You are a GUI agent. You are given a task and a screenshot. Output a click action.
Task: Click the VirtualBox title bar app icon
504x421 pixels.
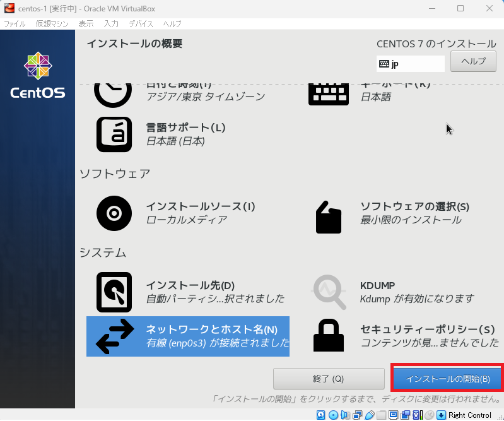click(x=9, y=8)
